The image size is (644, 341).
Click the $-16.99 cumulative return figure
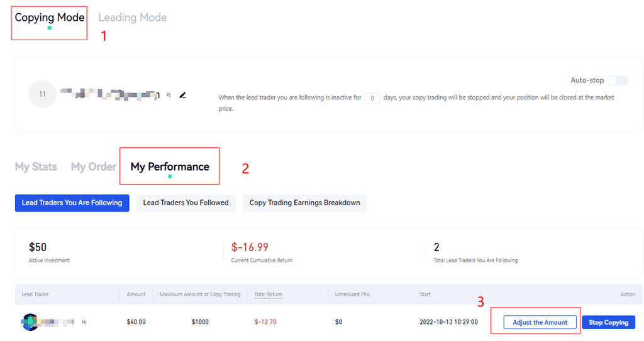point(250,247)
